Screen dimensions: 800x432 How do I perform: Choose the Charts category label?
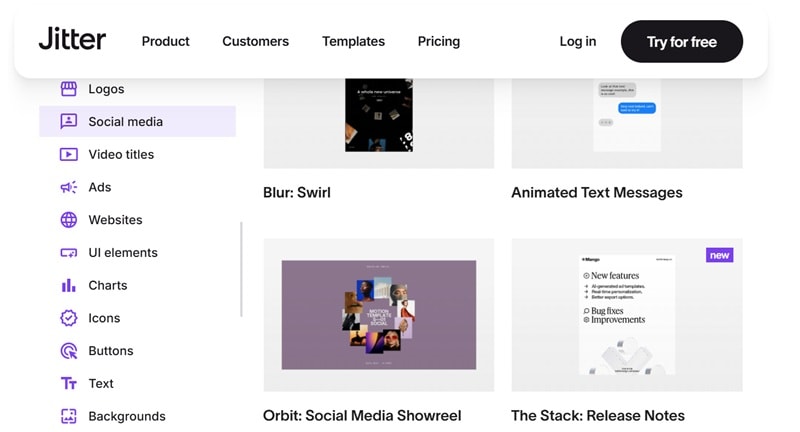[x=108, y=285]
